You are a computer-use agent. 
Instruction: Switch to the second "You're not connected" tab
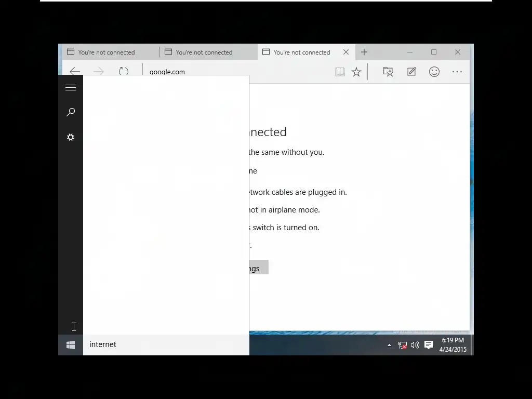pos(208,52)
